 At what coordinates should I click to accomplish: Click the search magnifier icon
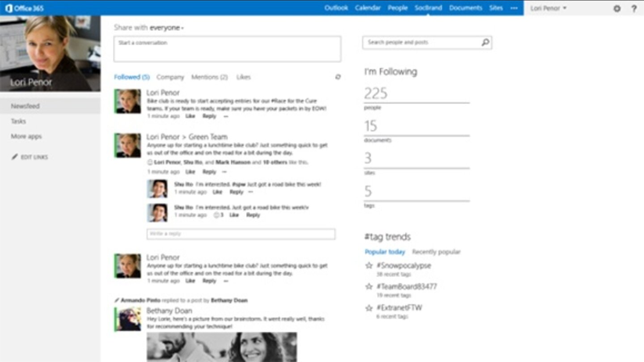[485, 42]
